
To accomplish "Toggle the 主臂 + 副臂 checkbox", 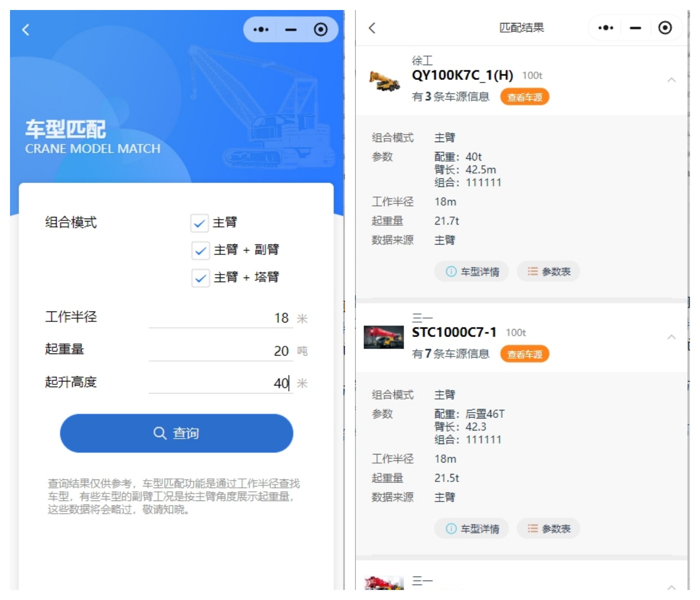I will coord(200,250).
